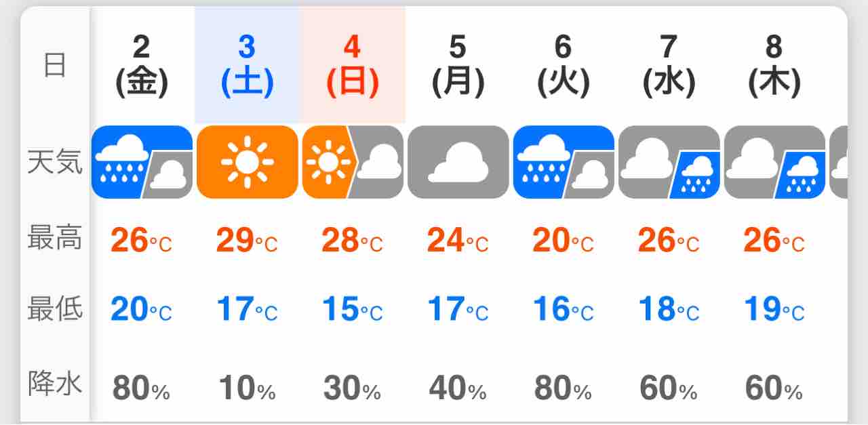The image size is (868, 425).
Task: Click Sunday's 15°C low temperature
Action: [x=353, y=310]
